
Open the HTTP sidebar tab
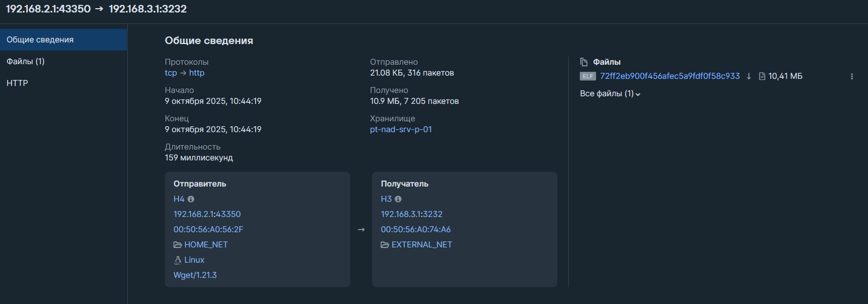point(17,83)
